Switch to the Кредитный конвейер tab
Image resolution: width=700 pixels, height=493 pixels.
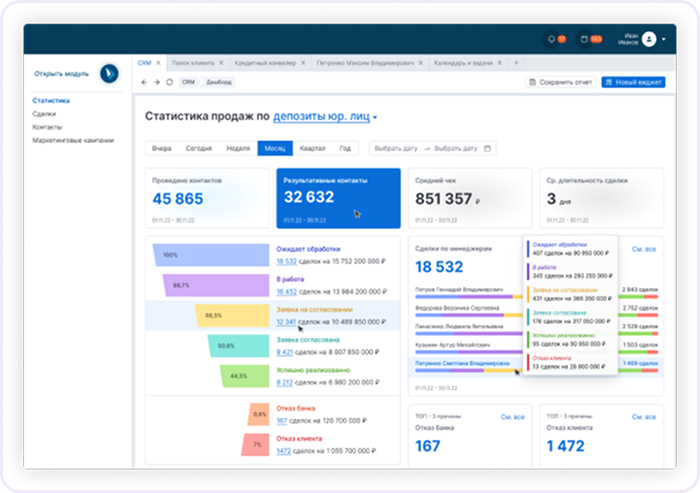[x=265, y=63]
